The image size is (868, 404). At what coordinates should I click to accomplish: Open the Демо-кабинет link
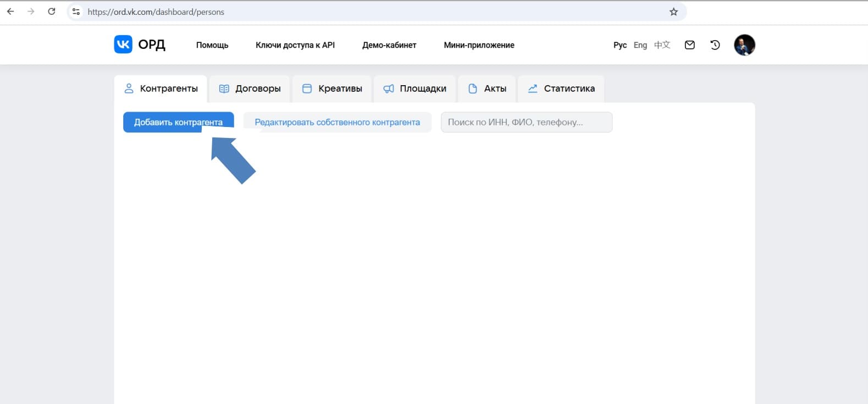(389, 45)
